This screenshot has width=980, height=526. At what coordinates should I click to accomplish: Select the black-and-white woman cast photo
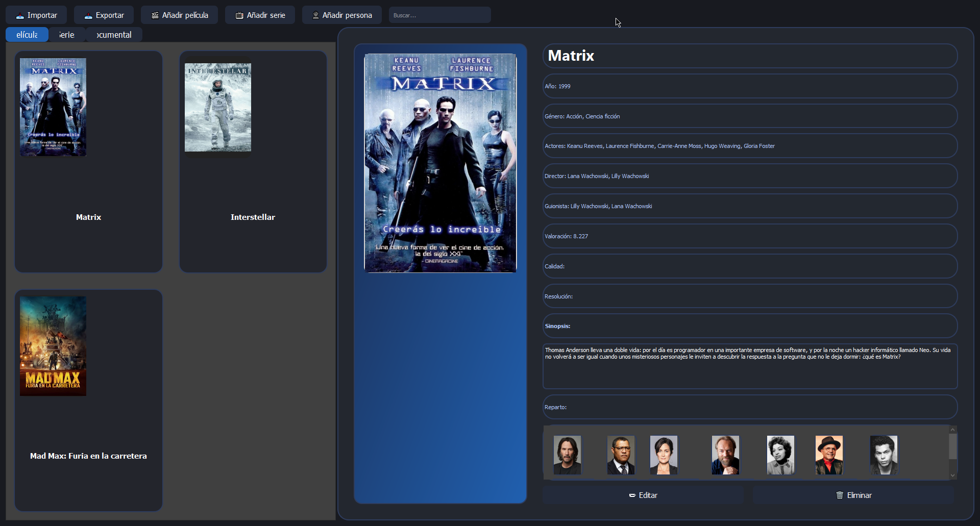click(x=780, y=455)
